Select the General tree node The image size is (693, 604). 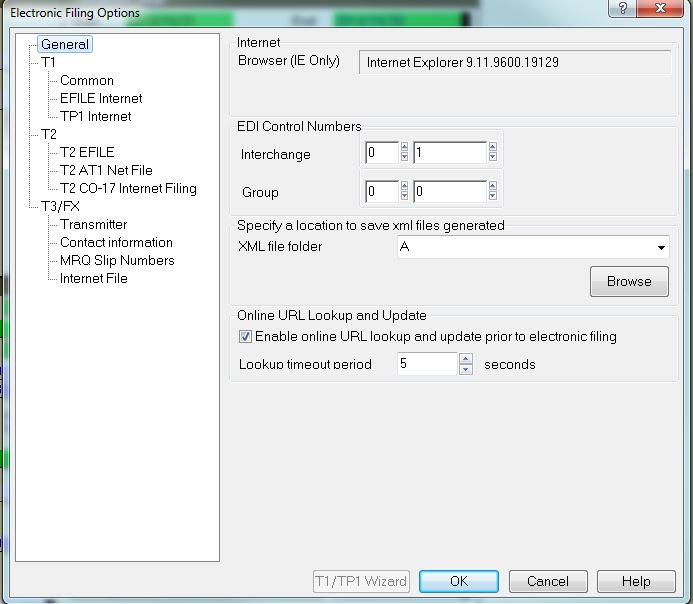coord(65,44)
